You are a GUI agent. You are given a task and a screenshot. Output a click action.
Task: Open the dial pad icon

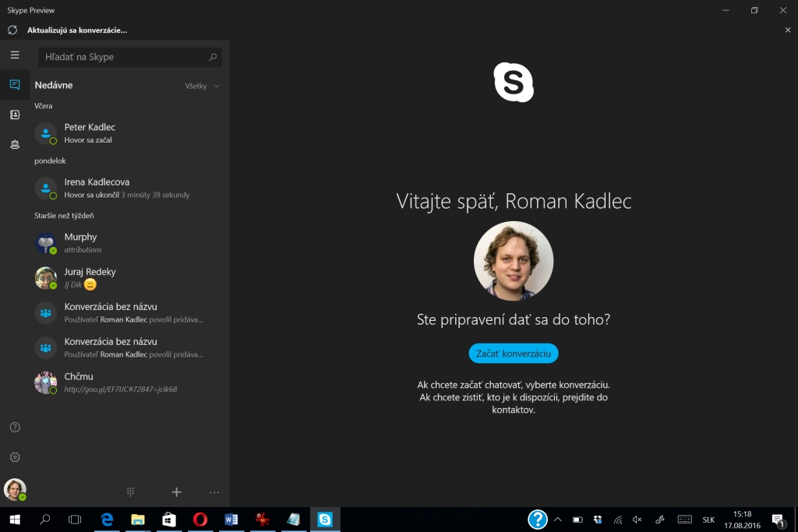click(131, 491)
